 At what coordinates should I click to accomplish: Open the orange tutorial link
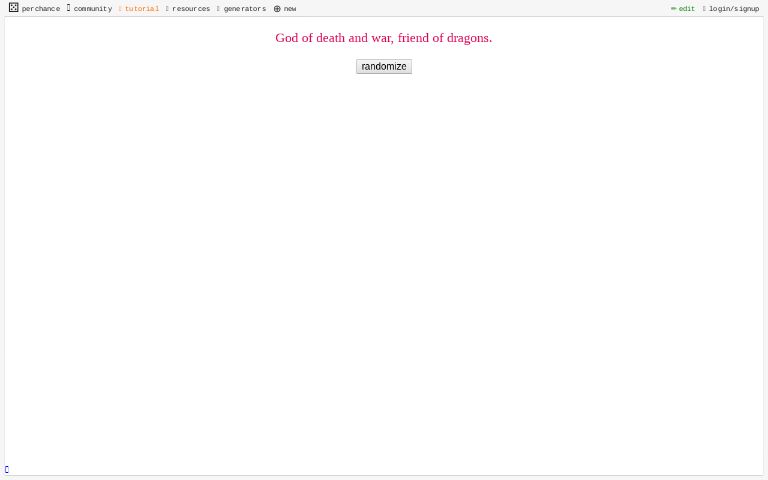[x=141, y=9]
